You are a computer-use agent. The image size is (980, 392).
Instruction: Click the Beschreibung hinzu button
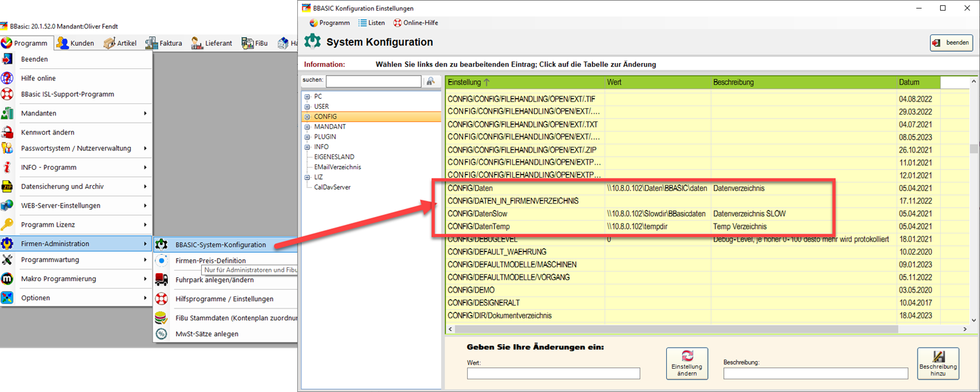[938, 363]
